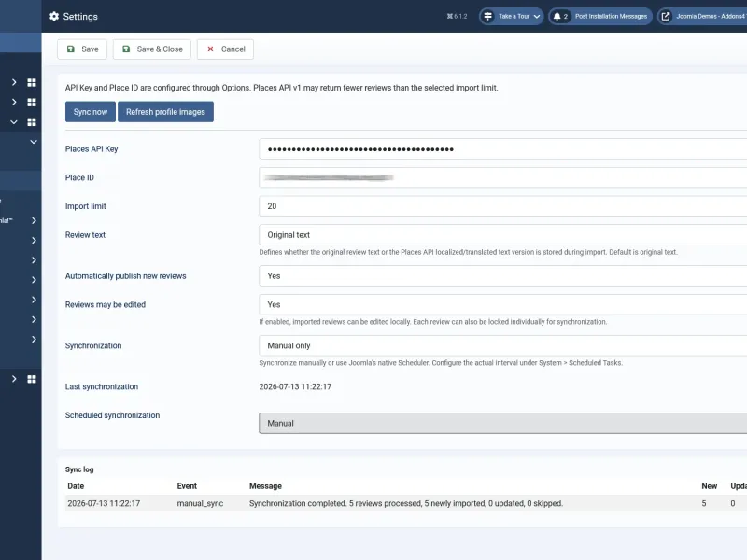The width and height of the screenshot is (747, 560).
Task: Click the Date column header in Sync log
Action: point(76,486)
